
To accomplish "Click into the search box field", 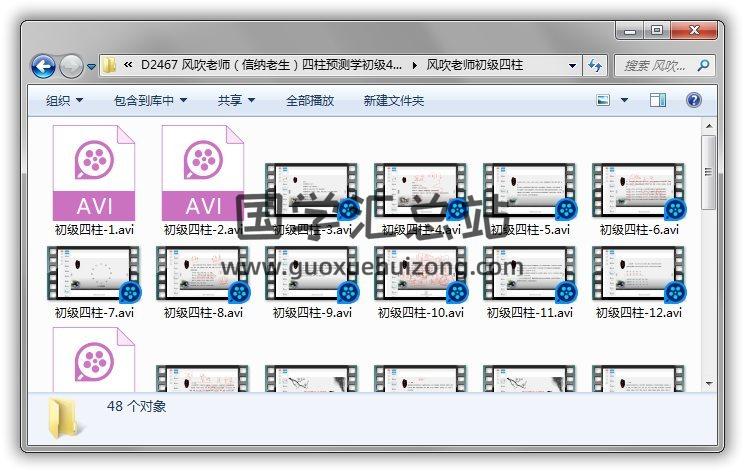I will (x=658, y=66).
